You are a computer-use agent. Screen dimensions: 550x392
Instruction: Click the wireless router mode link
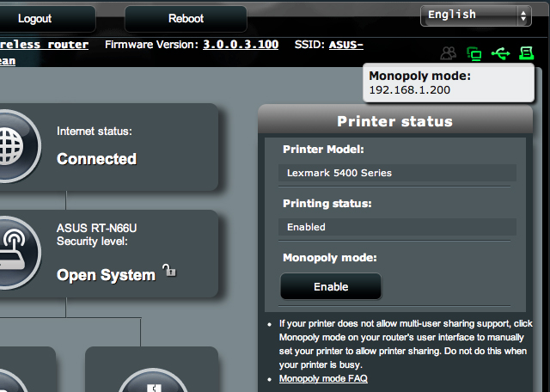pos(44,45)
